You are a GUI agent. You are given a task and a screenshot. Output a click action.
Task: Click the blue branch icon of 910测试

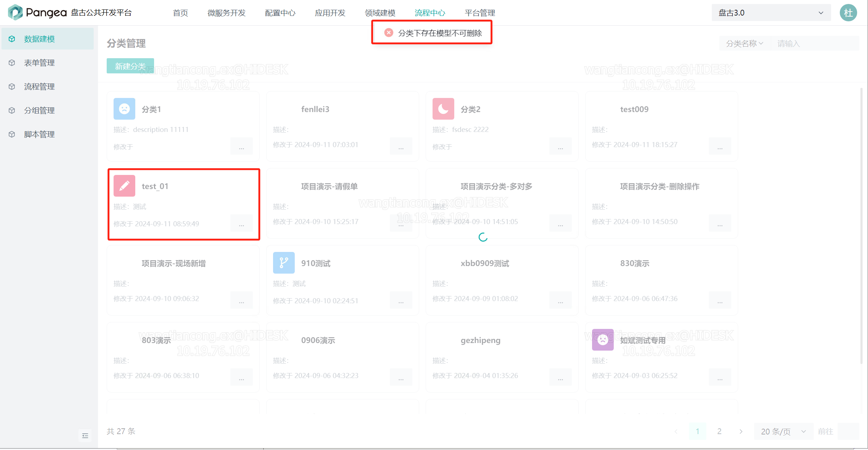point(284,263)
